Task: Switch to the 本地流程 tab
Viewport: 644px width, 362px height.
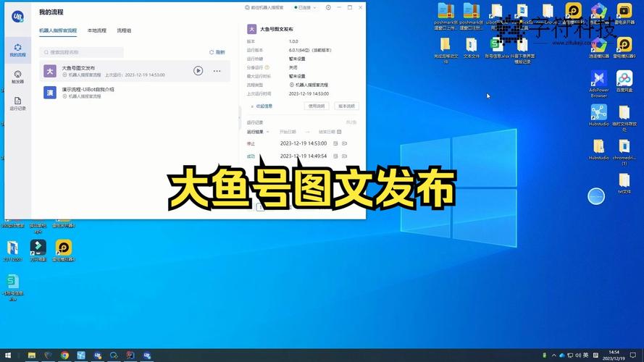Action: pyautogui.click(x=97, y=31)
